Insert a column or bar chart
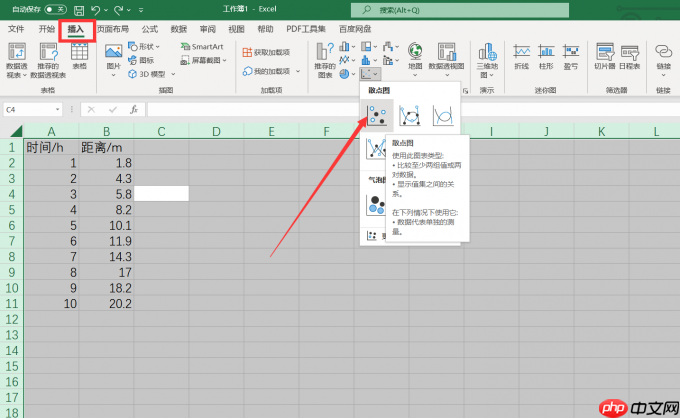This screenshot has width=680, height=418. (344, 46)
